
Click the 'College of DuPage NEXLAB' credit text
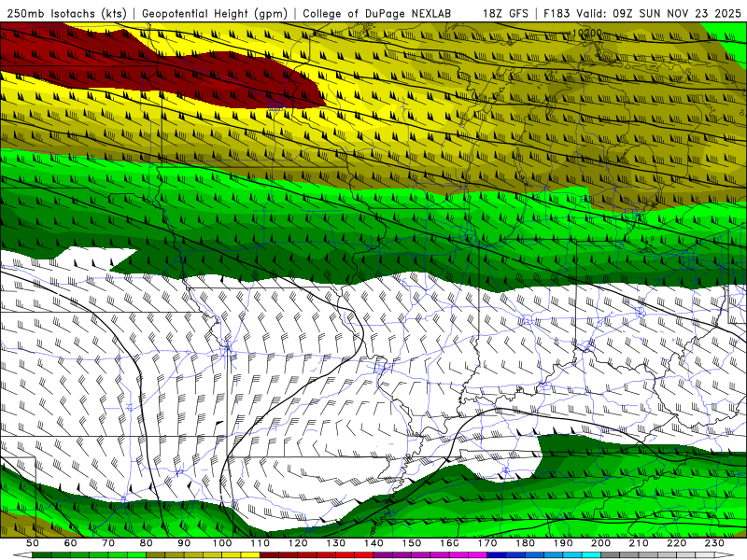point(377,13)
